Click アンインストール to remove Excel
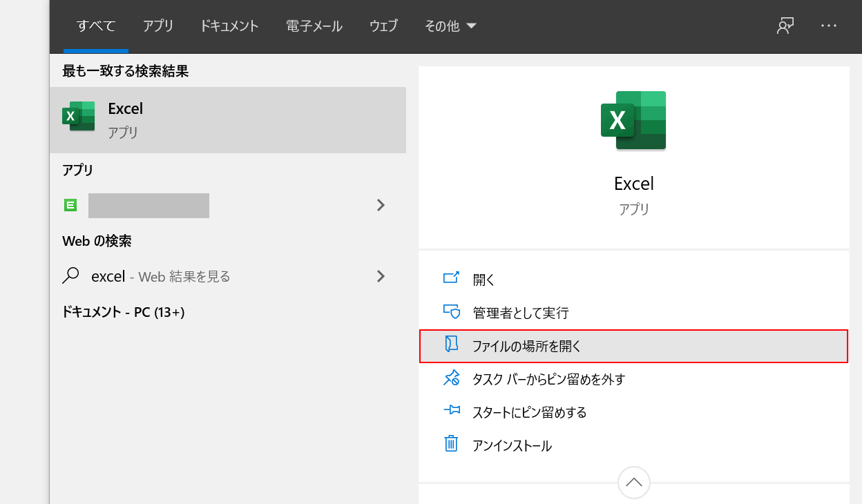The height and width of the screenshot is (504, 862). [x=512, y=445]
